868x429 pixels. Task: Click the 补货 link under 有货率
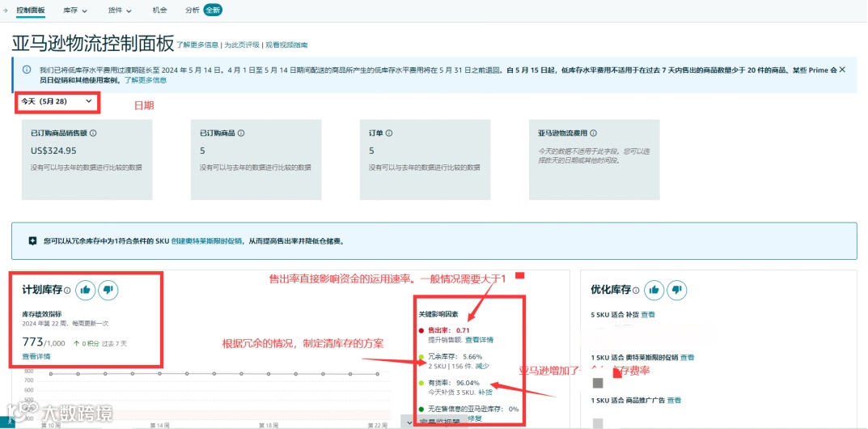[x=485, y=392]
